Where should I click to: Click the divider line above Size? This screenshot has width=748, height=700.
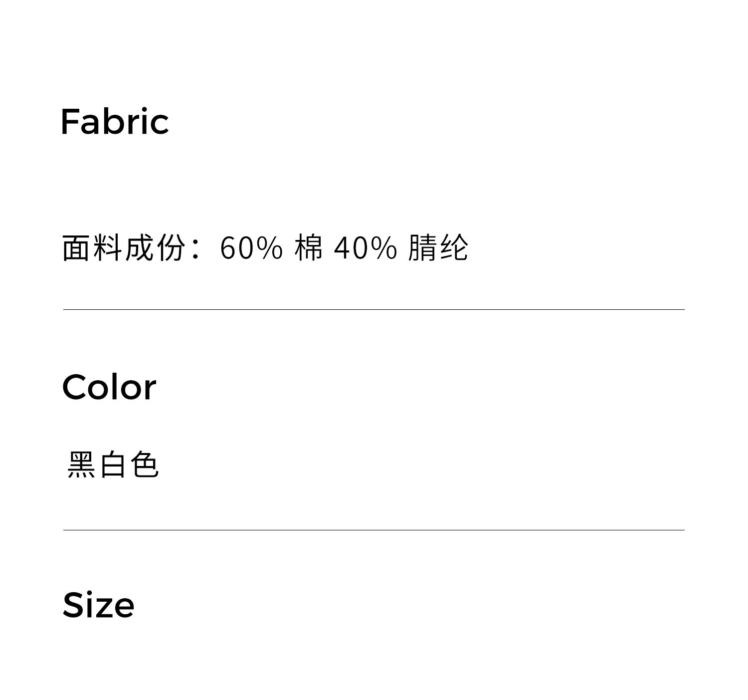tap(374, 530)
